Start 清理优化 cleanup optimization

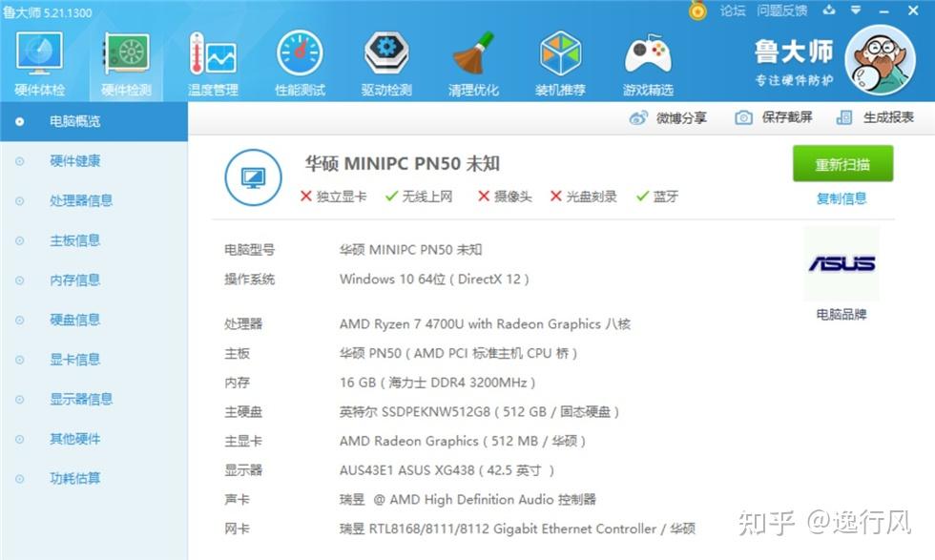click(473, 57)
